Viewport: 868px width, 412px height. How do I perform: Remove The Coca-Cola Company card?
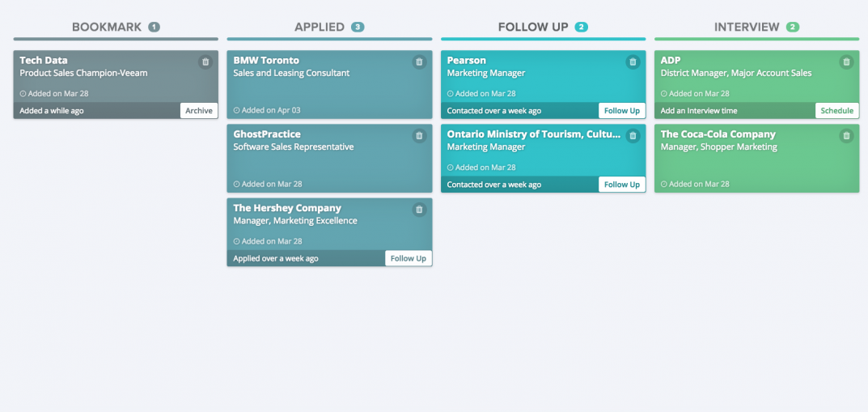click(846, 136)
